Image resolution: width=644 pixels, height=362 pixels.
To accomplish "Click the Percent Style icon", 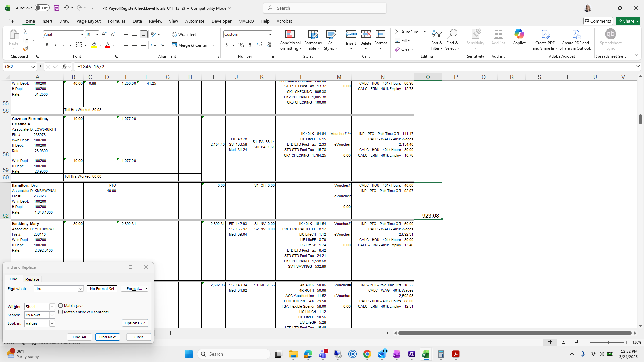I will click(241, 45).
